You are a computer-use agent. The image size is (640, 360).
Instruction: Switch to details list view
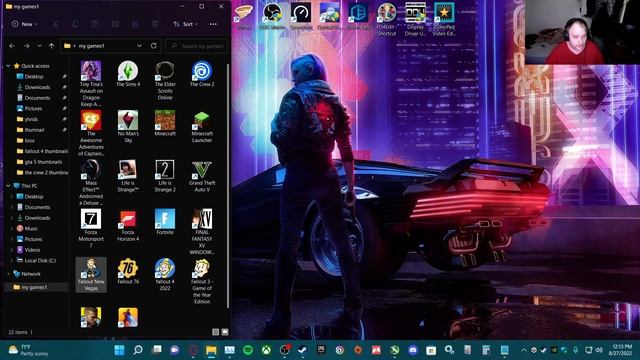(216, 332)
